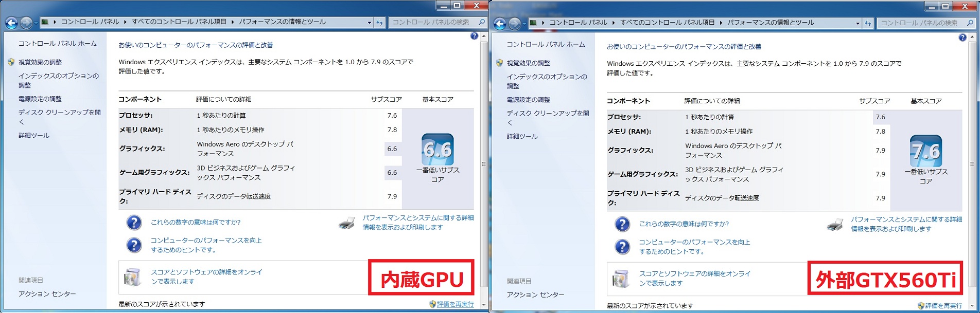Click パフォーマンスの情報とツール breadcrumb in left window
Viewport: 980px width, 313px height.
click(282, 22)
